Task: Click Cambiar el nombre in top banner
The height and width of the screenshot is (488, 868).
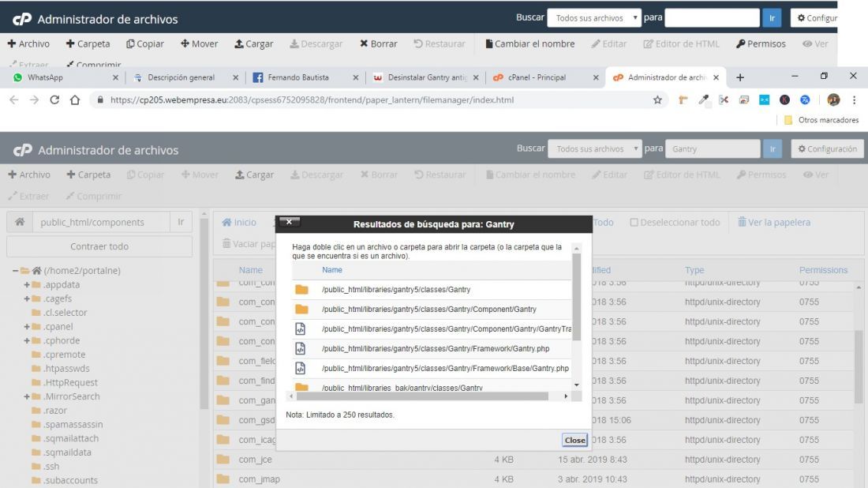Action: (x=529, y=43)
